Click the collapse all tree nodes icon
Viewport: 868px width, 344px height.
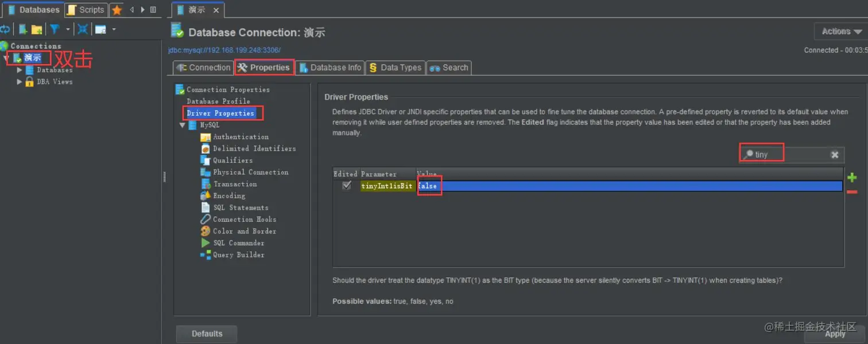coord(83,28)
